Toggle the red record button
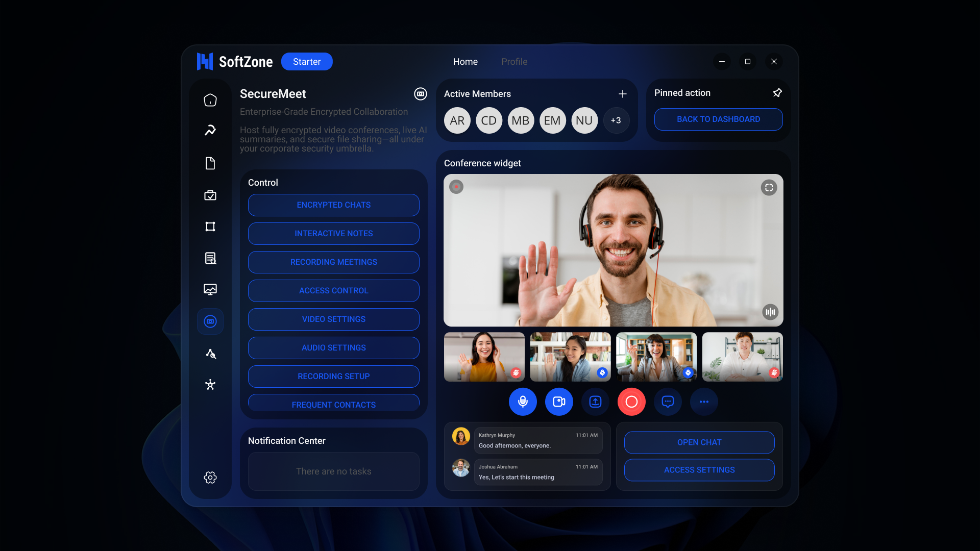The height and width of the screenshot is (551, 980). coord(631,402)
